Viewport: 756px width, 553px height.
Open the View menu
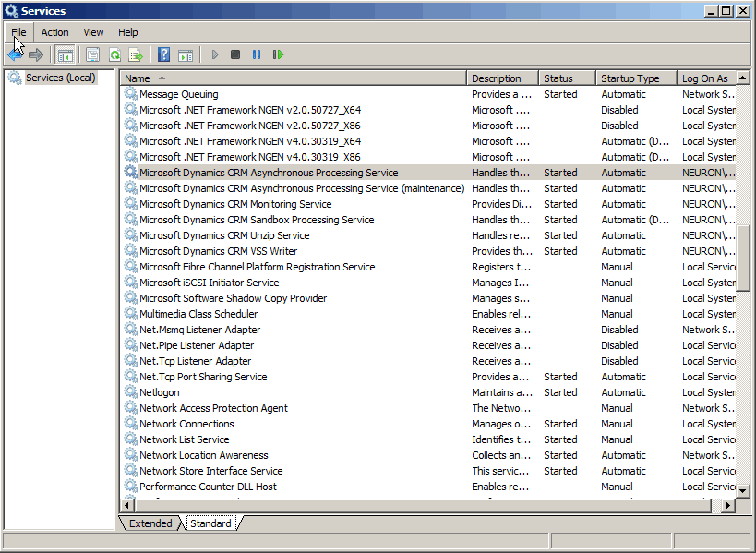93,32
